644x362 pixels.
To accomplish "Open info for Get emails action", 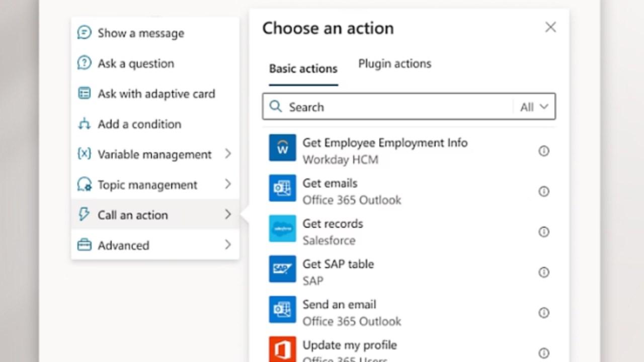I will coord(544,191).
